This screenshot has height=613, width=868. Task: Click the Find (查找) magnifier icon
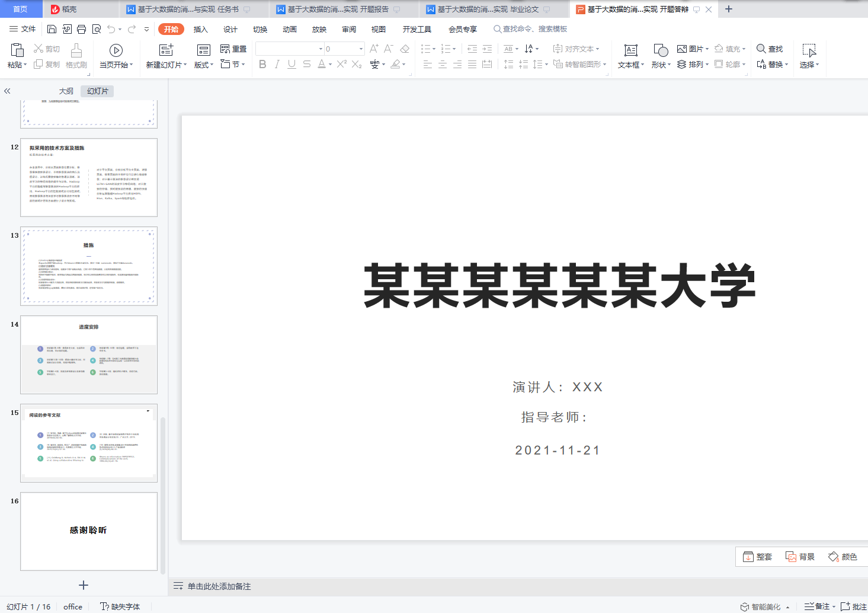[761, 49]
